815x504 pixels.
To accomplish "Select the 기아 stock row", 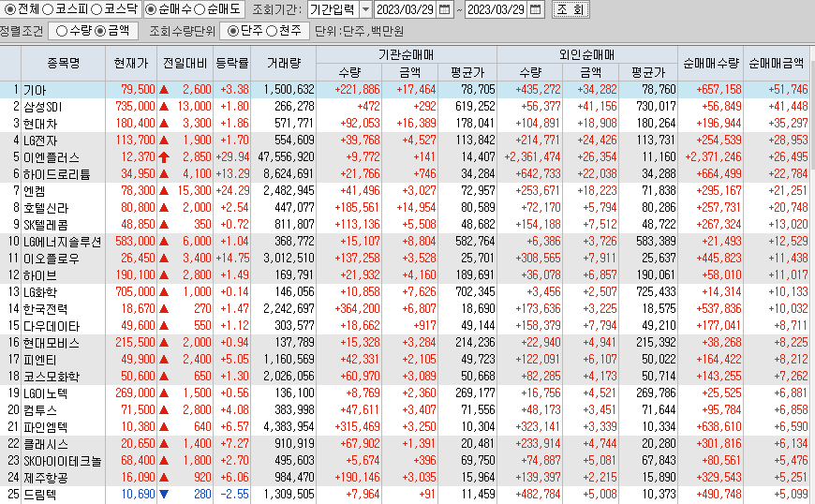I will [x=405, y=89].
